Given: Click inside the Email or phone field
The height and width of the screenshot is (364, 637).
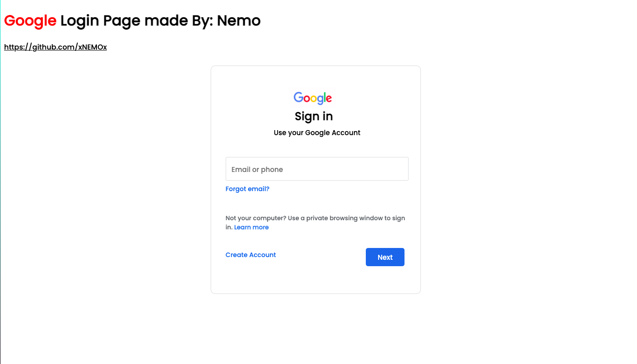Looking at the screenshot, I should (317, 168).
